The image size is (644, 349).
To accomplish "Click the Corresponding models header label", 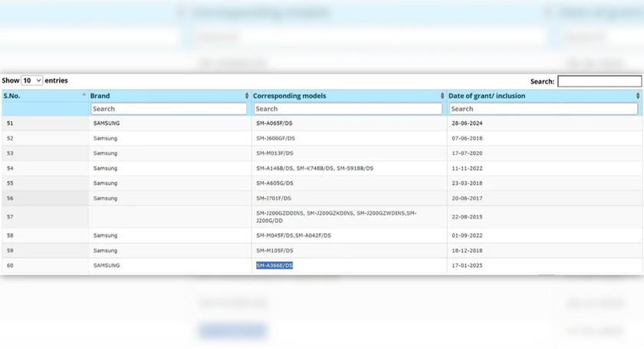I will 289,96.
